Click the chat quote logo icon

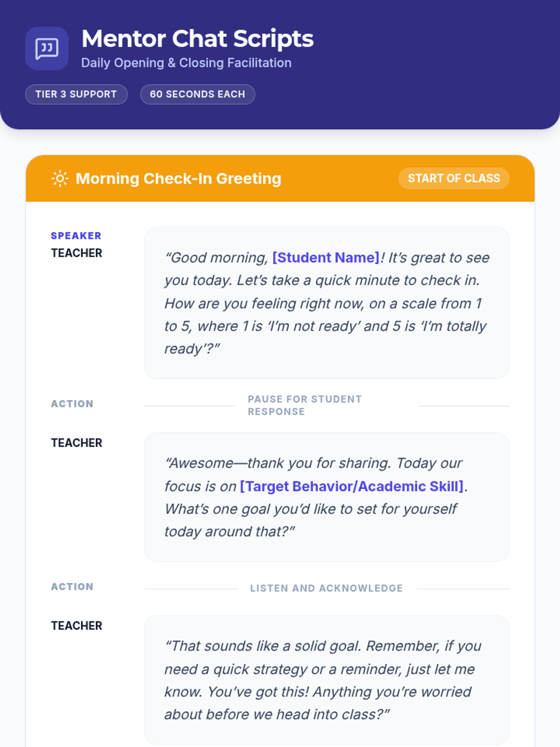click(x=47, y=48)
